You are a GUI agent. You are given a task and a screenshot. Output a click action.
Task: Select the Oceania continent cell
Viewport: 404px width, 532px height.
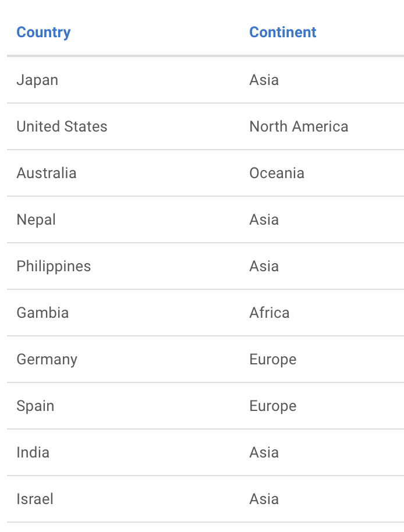[277, 173]
